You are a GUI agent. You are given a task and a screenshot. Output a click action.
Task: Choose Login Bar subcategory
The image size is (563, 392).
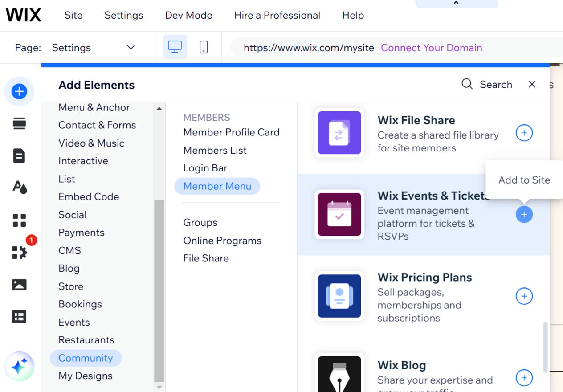tap(205, 168)
